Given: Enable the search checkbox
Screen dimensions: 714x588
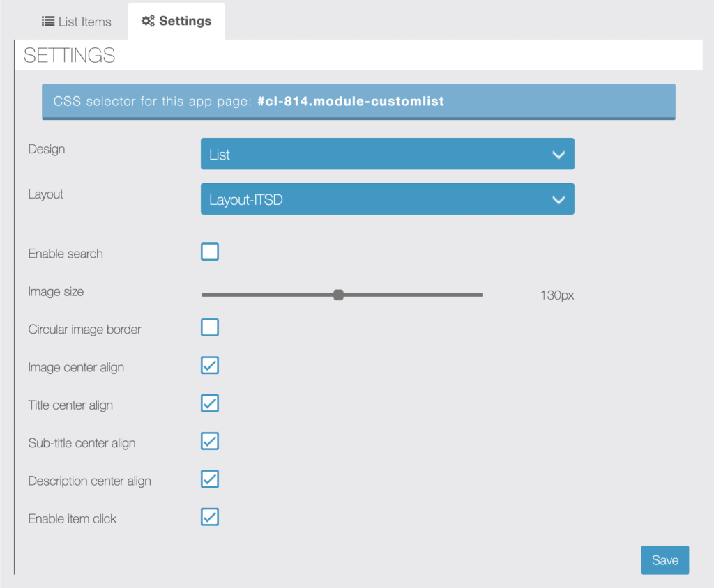Looking at the screenshot, I should pos(210,252).
